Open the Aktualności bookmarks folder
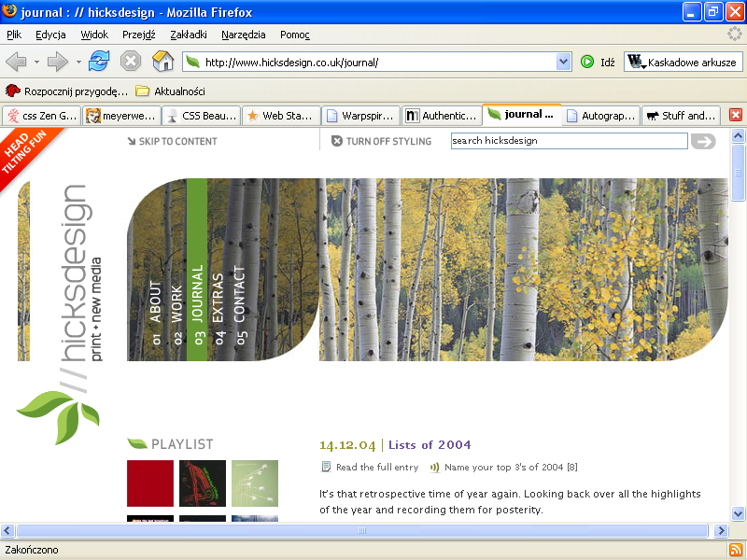The width and height of the screenshot is (747, 560). pyautogui.click(x=170, y=91)
